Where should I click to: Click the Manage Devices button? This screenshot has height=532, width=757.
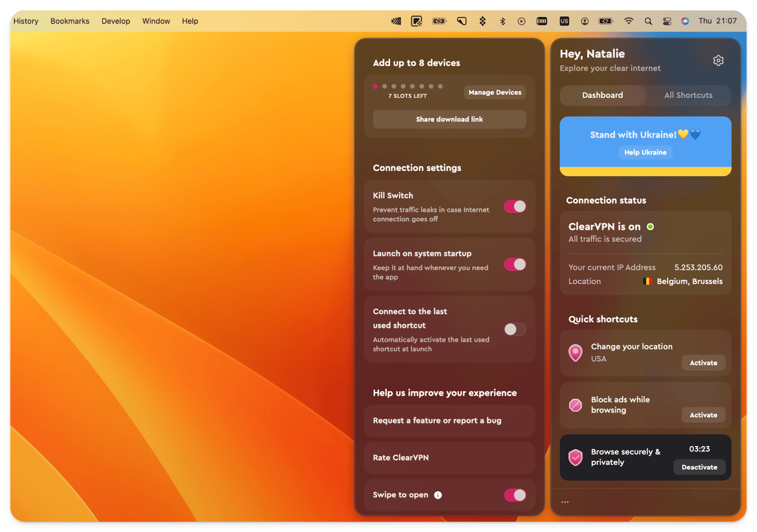click(495, 92)
